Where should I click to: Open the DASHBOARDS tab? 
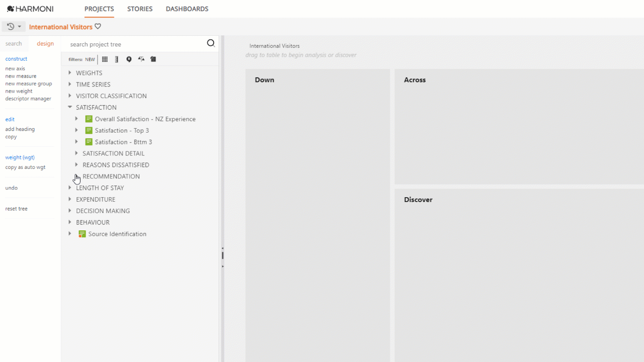click(187, 9)
